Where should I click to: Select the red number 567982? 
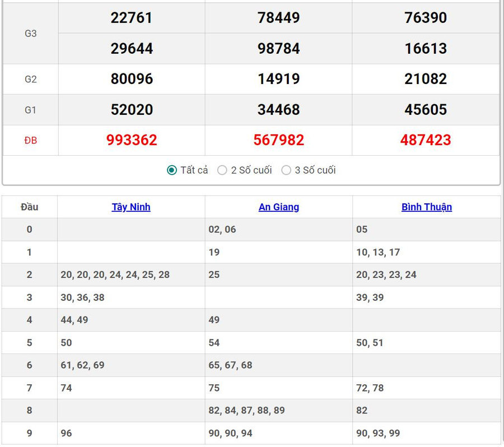click(278, 140)
